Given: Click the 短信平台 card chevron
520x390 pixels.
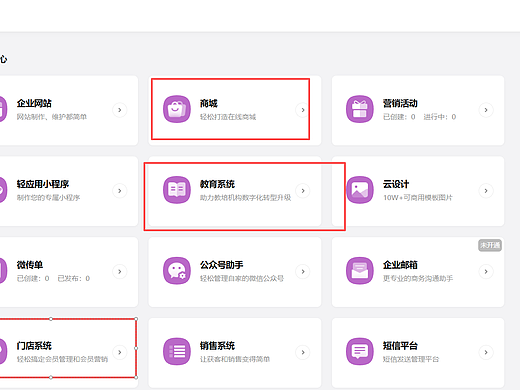Looking at the screenshot, I should tap(486, 352).
